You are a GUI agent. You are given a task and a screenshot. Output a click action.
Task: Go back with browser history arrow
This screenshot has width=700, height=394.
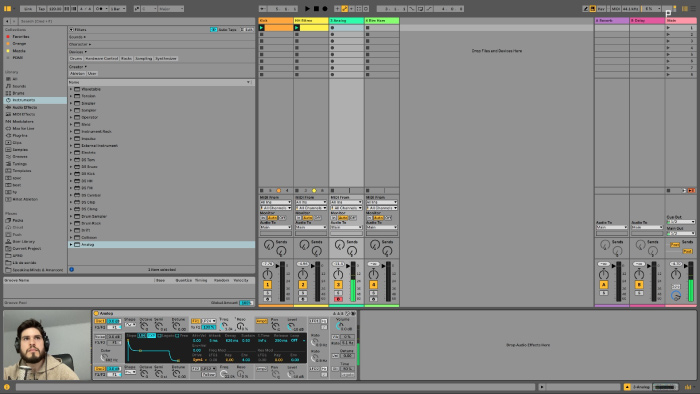click(x=7, y=21)
